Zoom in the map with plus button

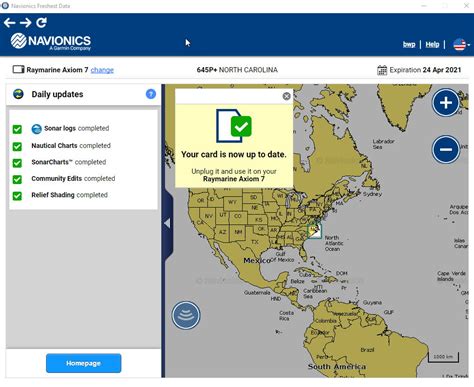[446, 103]
